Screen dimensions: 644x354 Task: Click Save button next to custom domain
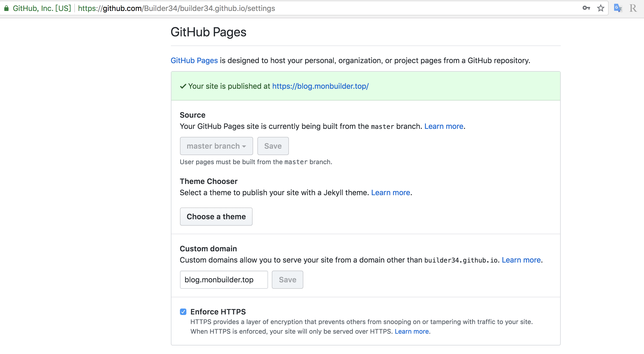(288, 280)
